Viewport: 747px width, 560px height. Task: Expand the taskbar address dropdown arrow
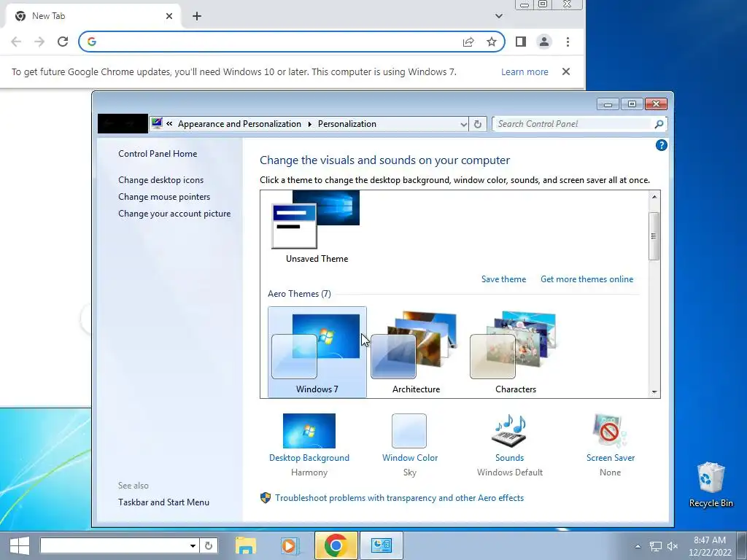(193, 545)
